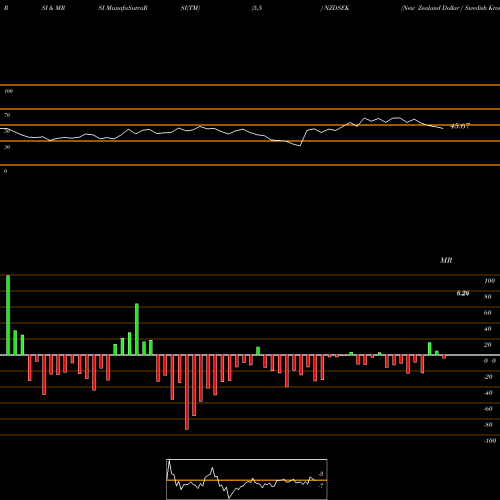
Task: Click the MR label above histogram
Action: click(446, 260)
